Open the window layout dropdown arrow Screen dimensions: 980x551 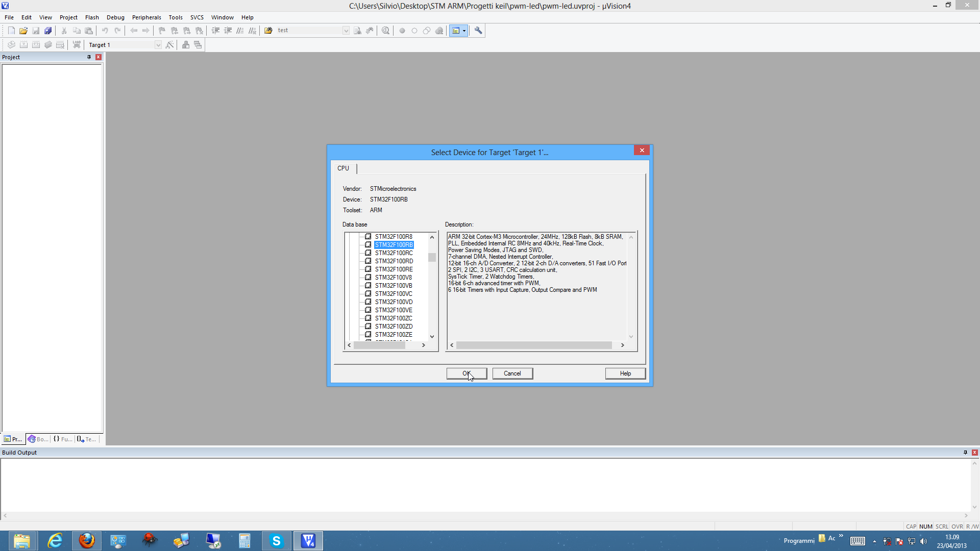(x=464, y=31)
